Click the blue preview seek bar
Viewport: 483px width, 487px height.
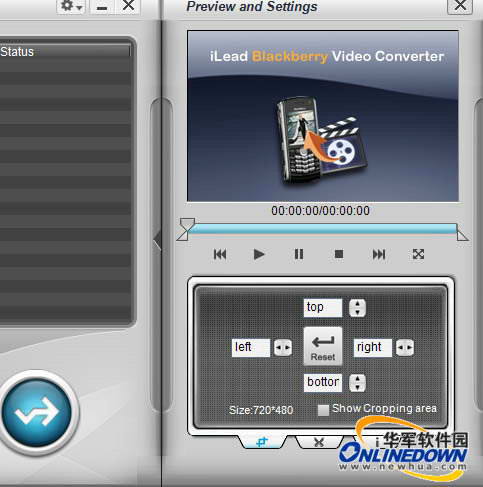tap(323, 229)
